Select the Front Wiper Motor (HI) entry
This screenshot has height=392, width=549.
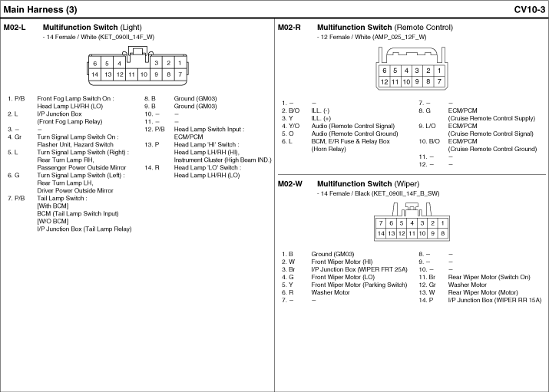coord(342,262)
